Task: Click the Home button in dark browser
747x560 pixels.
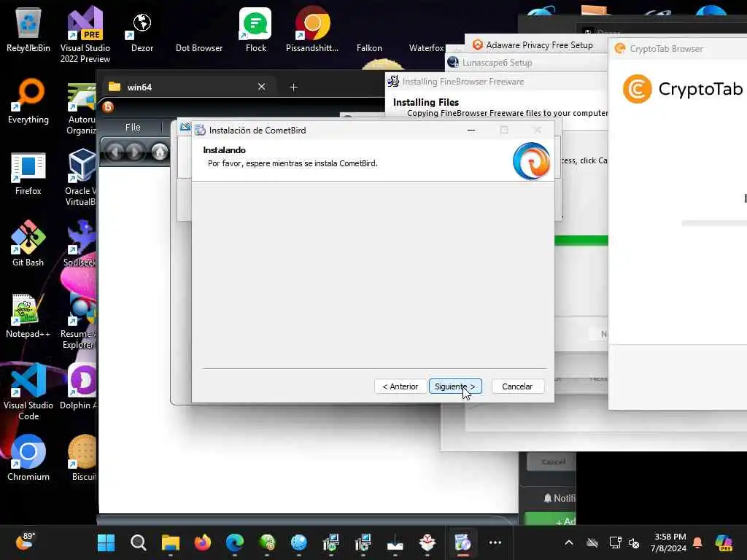Action: pyautogui.click(x=160, y=152)
